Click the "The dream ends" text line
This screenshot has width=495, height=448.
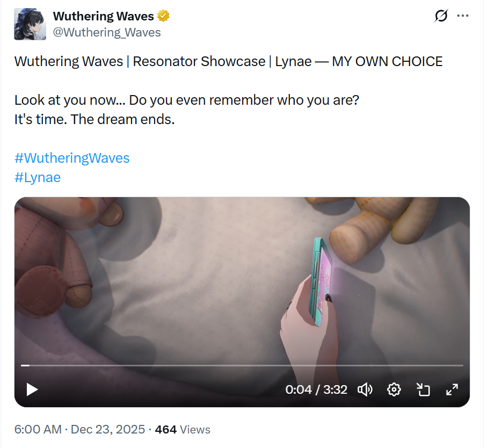tap(94, 119)
